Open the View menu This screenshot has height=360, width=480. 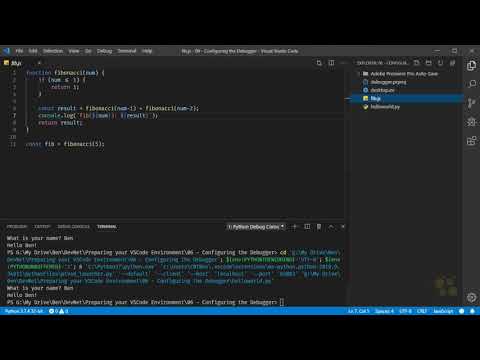(x=74, y=51)
